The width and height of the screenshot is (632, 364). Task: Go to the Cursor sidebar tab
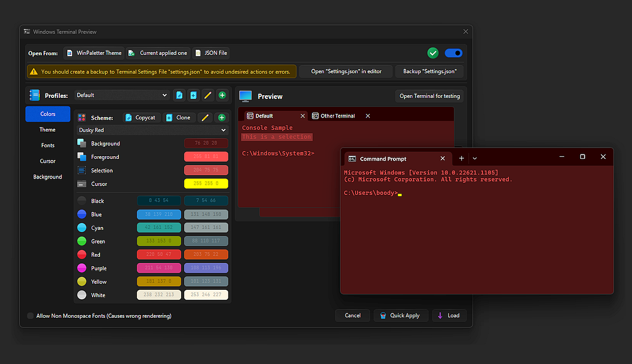point(47,161)
